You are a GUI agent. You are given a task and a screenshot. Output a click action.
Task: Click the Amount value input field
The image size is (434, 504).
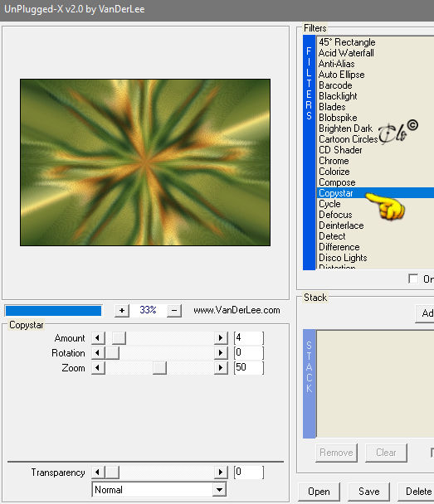tap(249, 338)
